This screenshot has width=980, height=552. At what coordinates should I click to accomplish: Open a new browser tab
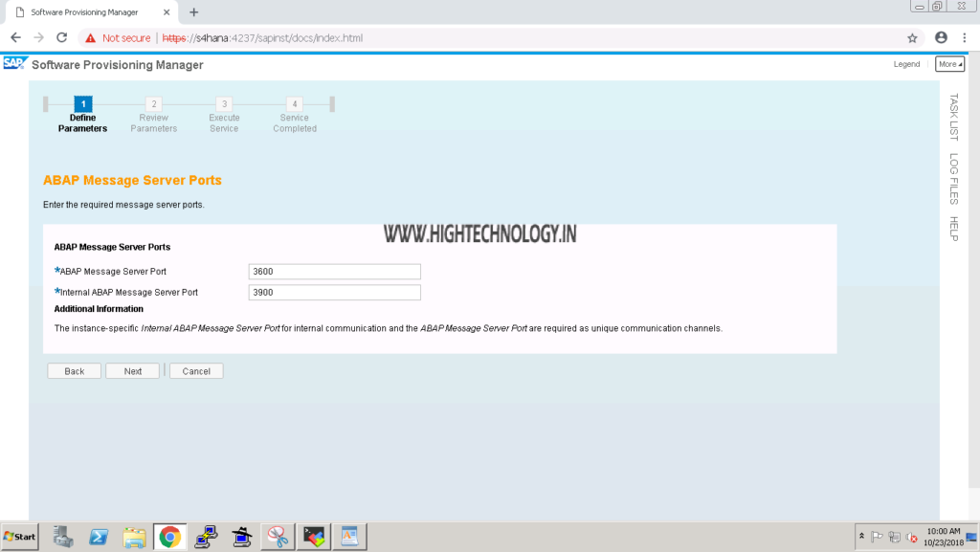click(x=193, y=11)
